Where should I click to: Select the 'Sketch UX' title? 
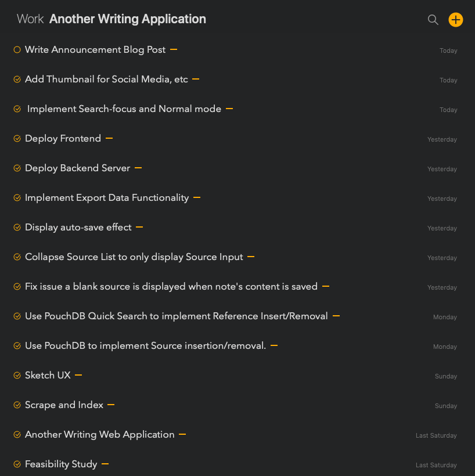click(x=48, y=375)
